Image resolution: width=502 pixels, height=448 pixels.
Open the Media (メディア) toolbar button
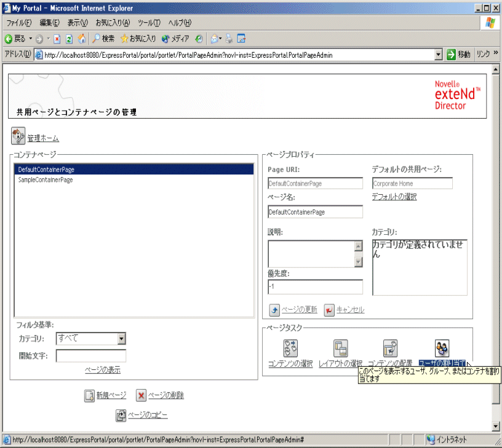point(175,39)
